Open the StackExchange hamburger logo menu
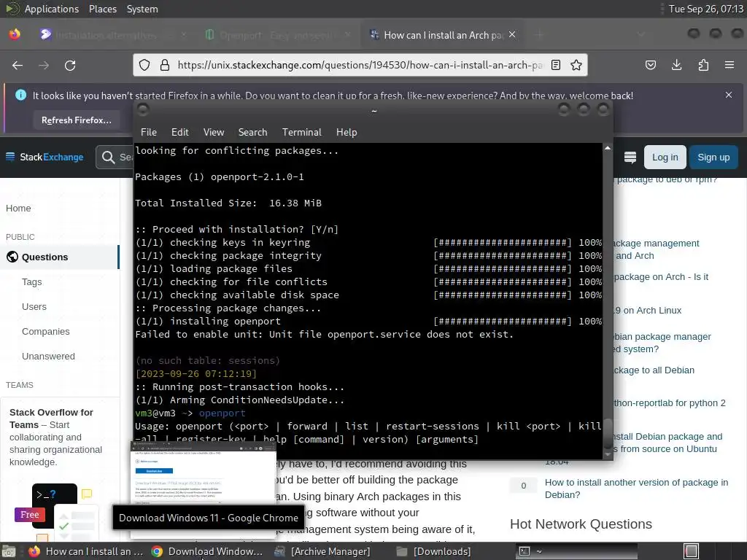Image resolution: width=747 pixels, height=560 pixels. coord(10,157)
